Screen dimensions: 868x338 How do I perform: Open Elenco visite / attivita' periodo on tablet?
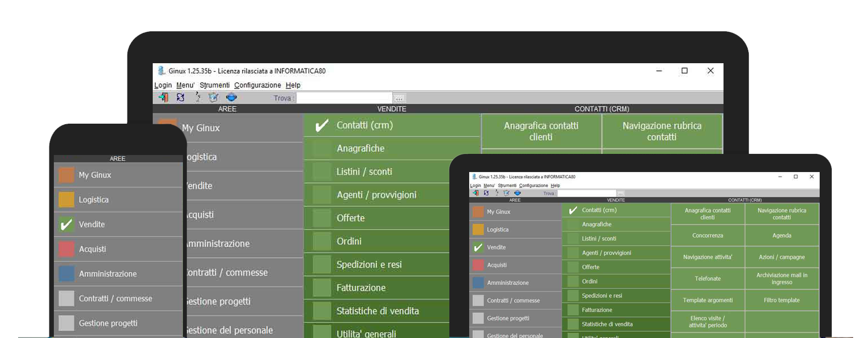click(x=708, y=322)
